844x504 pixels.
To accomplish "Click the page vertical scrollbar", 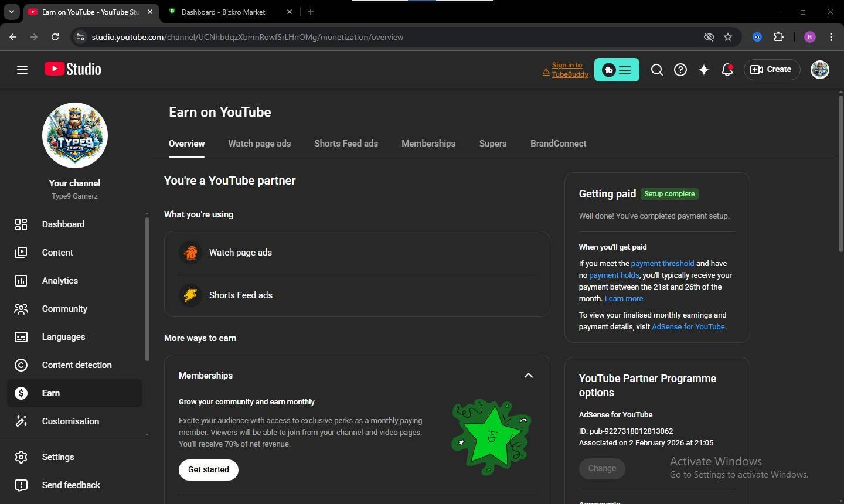I will 840,176.
